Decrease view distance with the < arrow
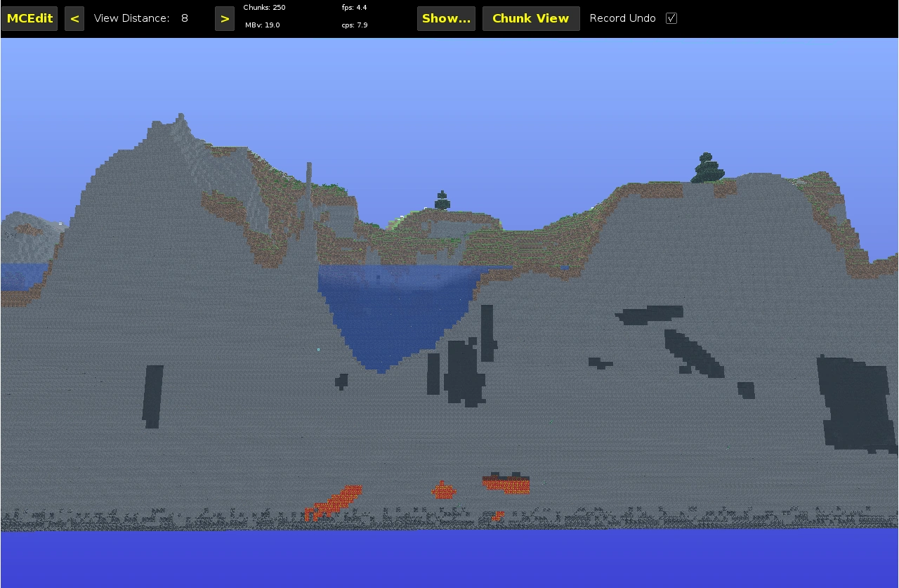This screenshot has height=588, width=899. [x=74, y=19]
